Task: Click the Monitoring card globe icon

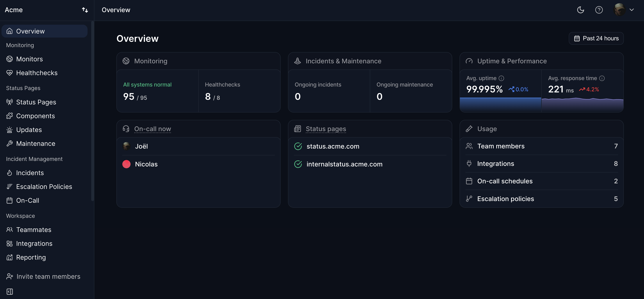Action: click(x=126, y=61)
